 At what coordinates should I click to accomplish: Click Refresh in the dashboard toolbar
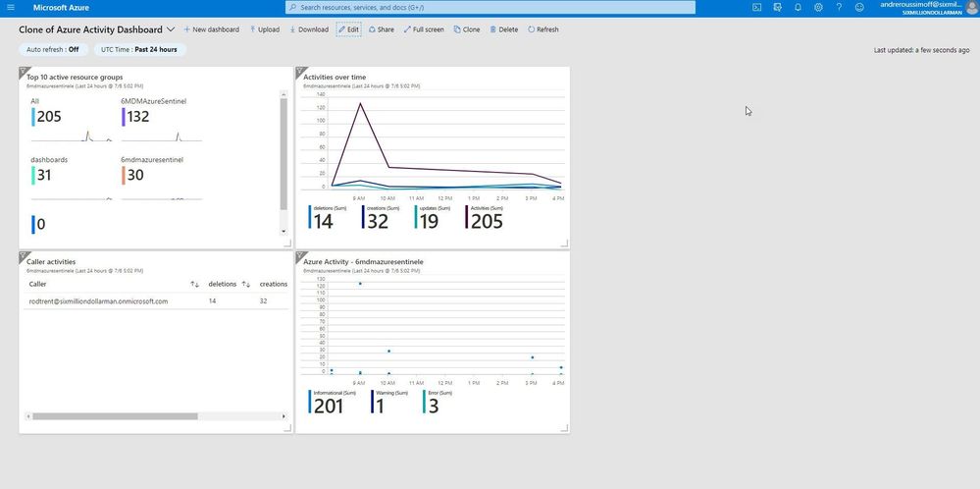(543, 29)
